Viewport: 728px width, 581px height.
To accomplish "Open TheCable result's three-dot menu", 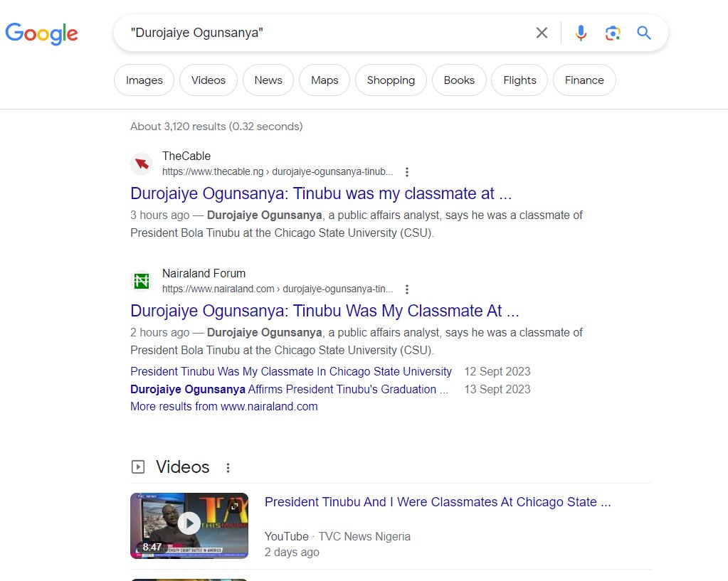I will [x=407, y=172].
